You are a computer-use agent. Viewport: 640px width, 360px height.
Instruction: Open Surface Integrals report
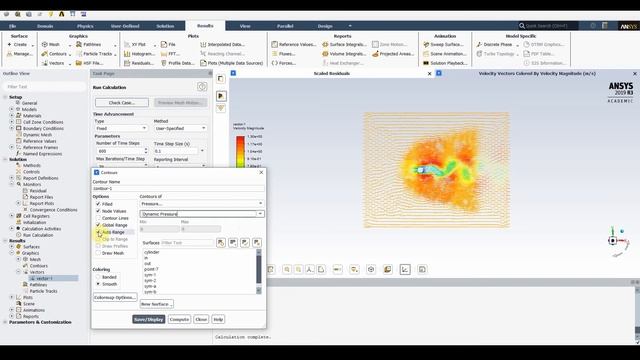tap(344, 44)
